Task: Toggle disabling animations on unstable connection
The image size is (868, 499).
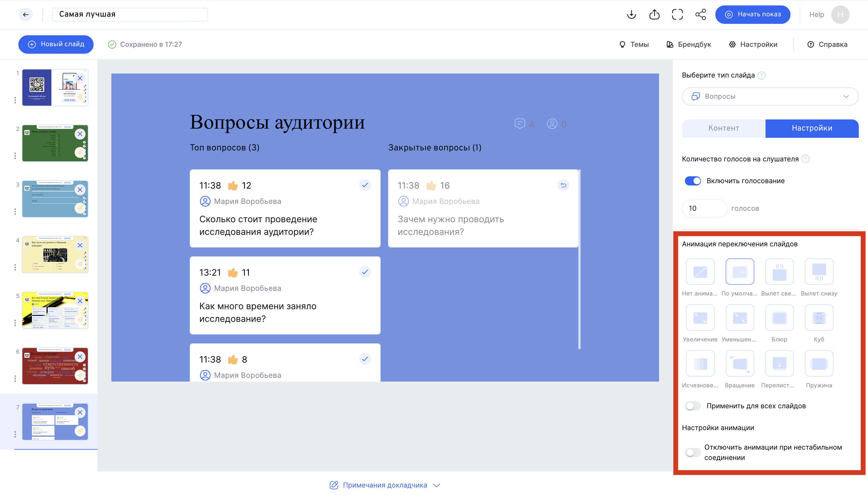Action: pos(693,452)
